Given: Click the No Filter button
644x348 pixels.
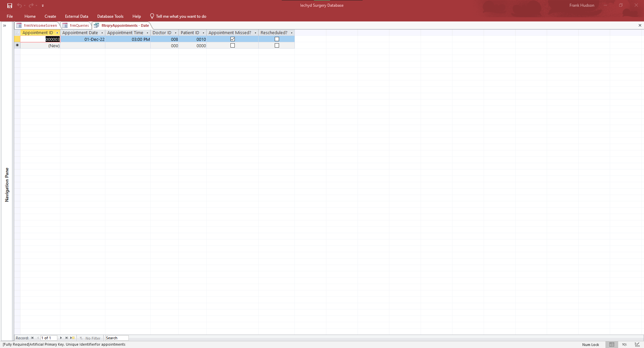Looking at the screenshot, I should click(x=90, y=338).
